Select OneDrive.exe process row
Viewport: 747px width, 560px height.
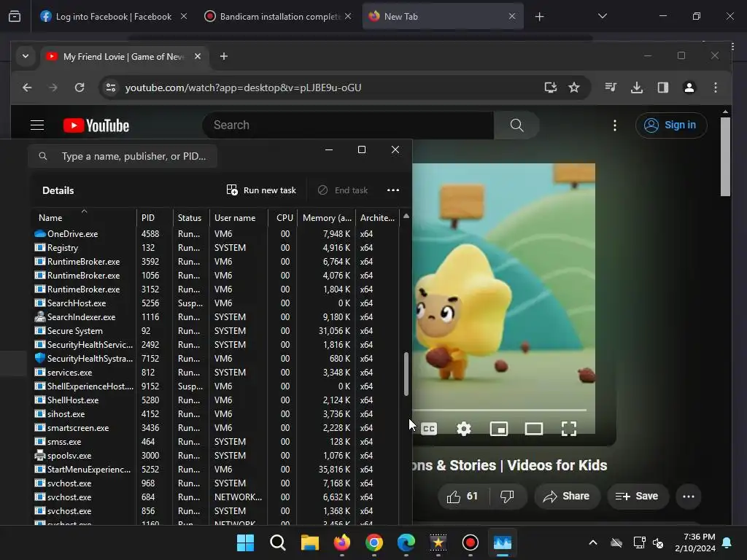pyautogui.click(x=215, y=234)
